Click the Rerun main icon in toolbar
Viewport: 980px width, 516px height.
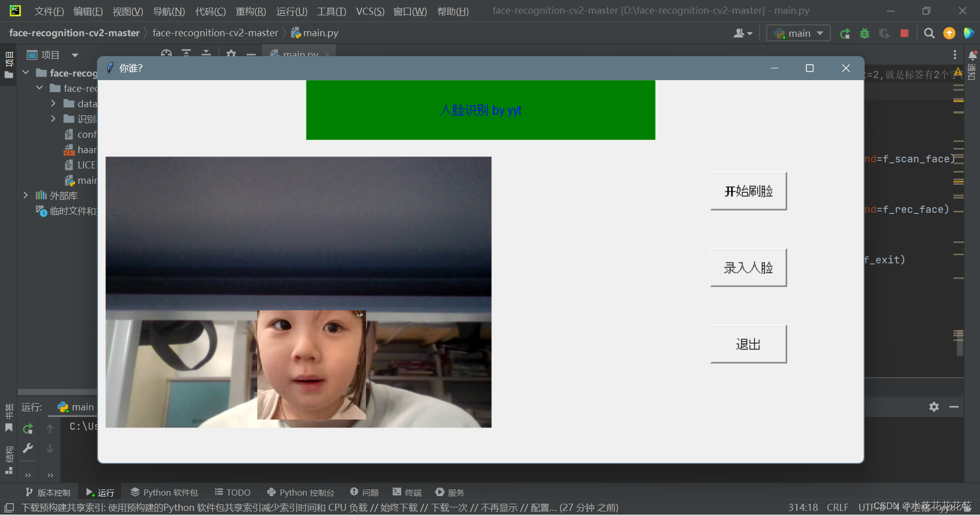[845, 33]
